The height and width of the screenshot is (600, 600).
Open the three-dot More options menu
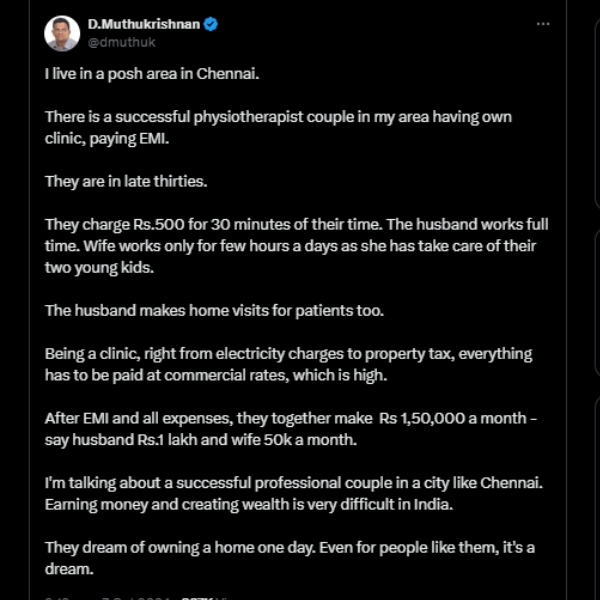click(x=543, y=24)
